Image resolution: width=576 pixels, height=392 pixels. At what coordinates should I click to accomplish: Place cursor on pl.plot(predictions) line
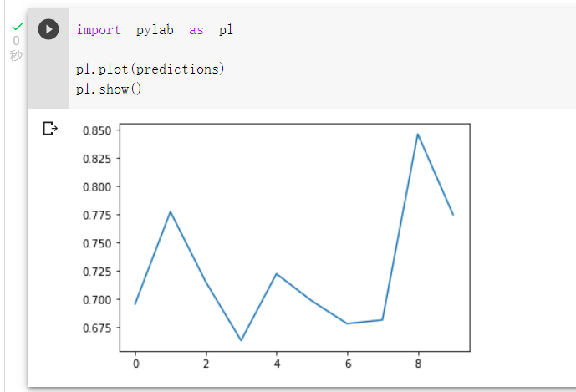[150, 69]
